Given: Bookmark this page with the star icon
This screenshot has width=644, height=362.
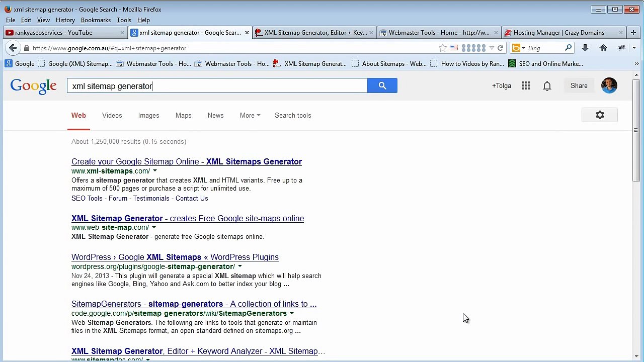Looking at the screenshot, I should point(442,48).
